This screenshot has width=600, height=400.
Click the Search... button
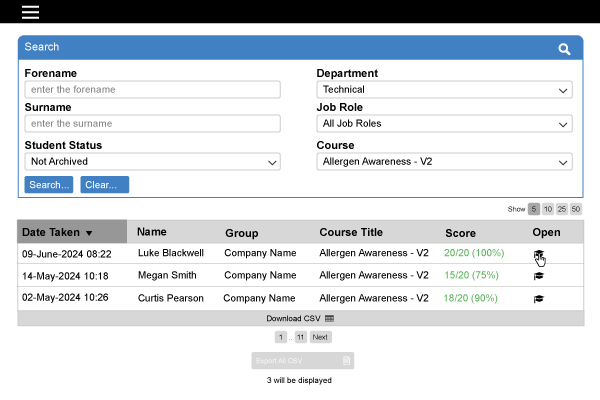tap(49, 184)
